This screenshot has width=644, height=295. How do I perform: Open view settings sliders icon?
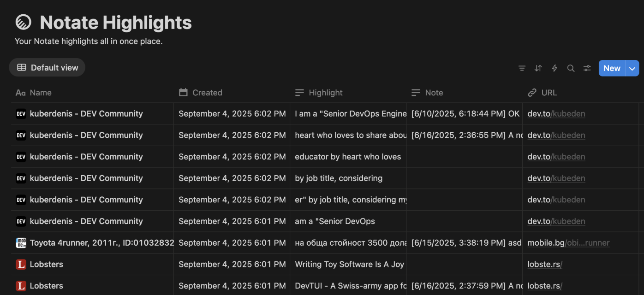(587, 68)
